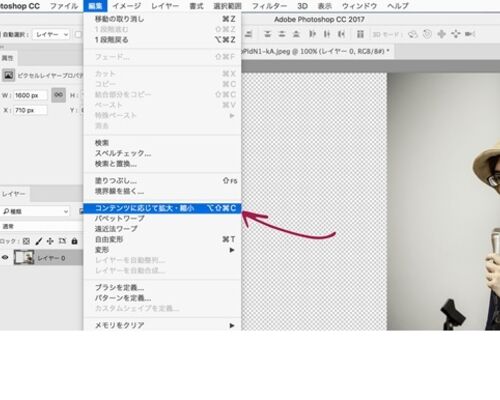Click the lock transparent pixels icon
This screenshot has height=400, width=500.
coord(26,241)
